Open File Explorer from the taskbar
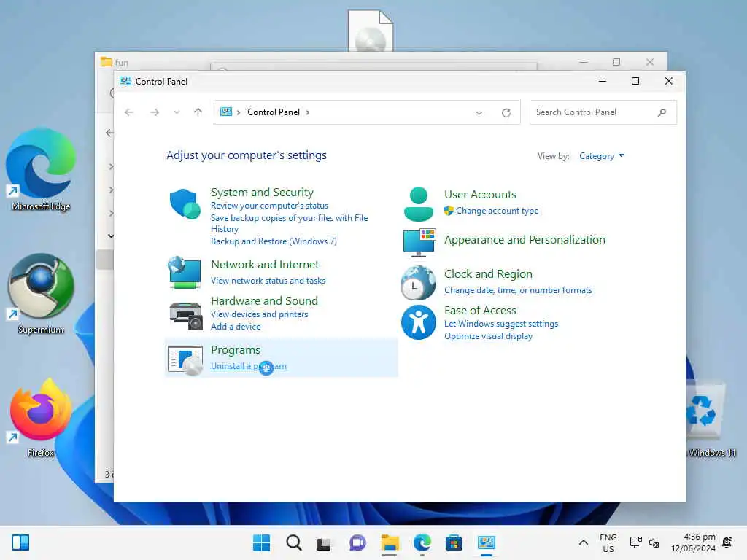The width and height of the screenshot is (747, 560). [390, 542]
